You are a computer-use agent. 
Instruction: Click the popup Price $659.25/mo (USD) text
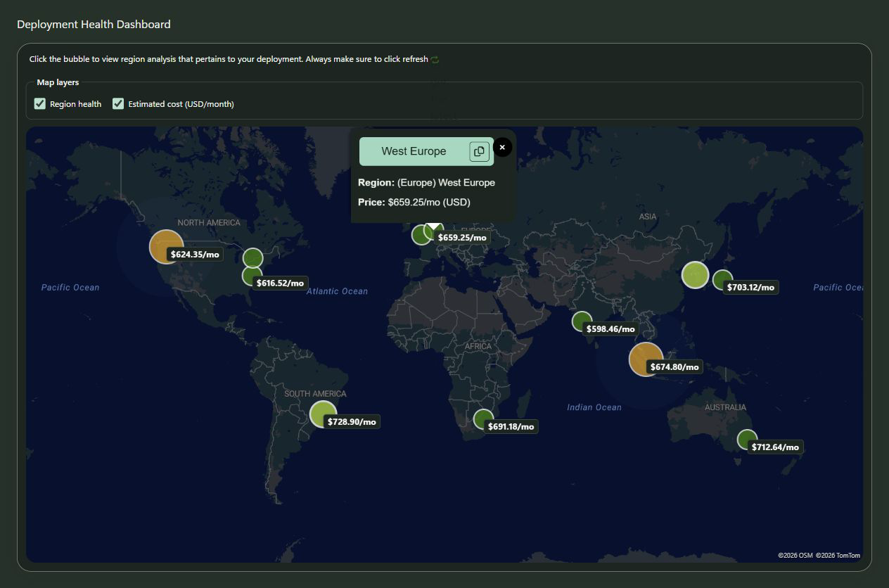414,202
